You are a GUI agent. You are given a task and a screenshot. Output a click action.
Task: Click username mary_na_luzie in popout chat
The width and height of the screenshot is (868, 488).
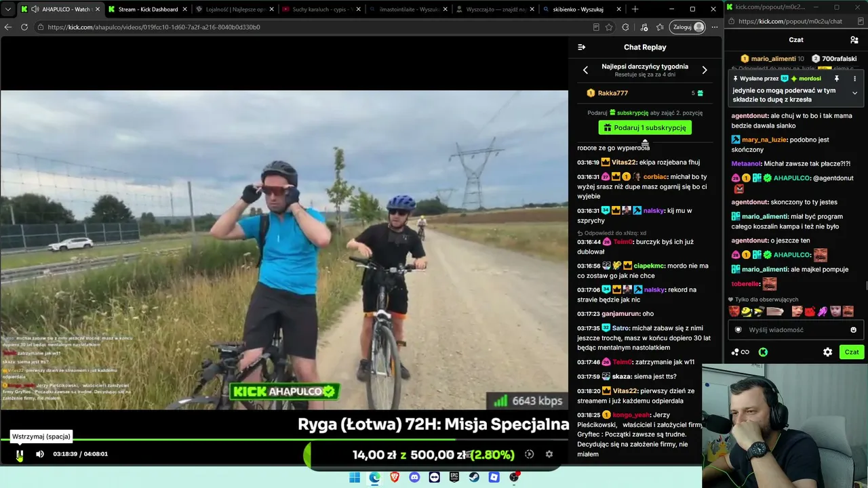[x=765, y=140]
